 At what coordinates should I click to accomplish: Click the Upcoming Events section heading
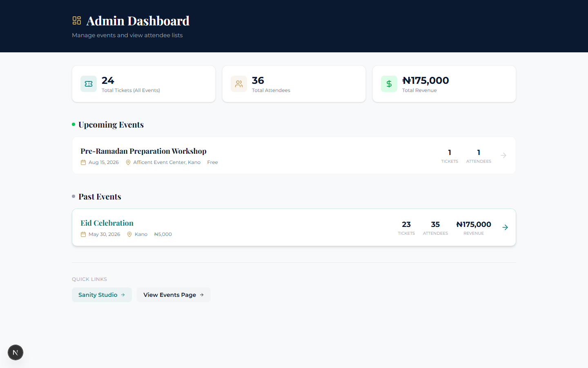(x=111, y=124)
